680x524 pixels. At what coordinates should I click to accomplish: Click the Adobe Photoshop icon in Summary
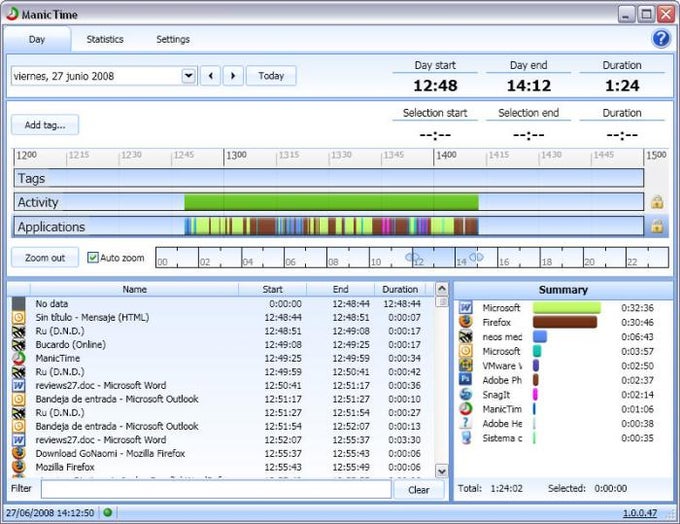click(465, 380)
